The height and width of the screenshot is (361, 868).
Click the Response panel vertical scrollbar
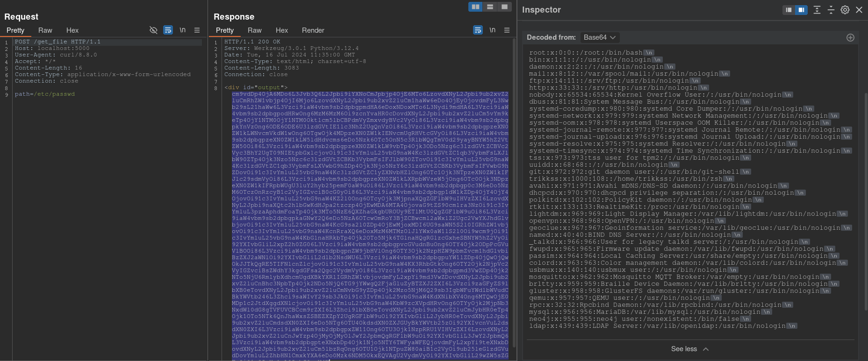coord(514,191)
